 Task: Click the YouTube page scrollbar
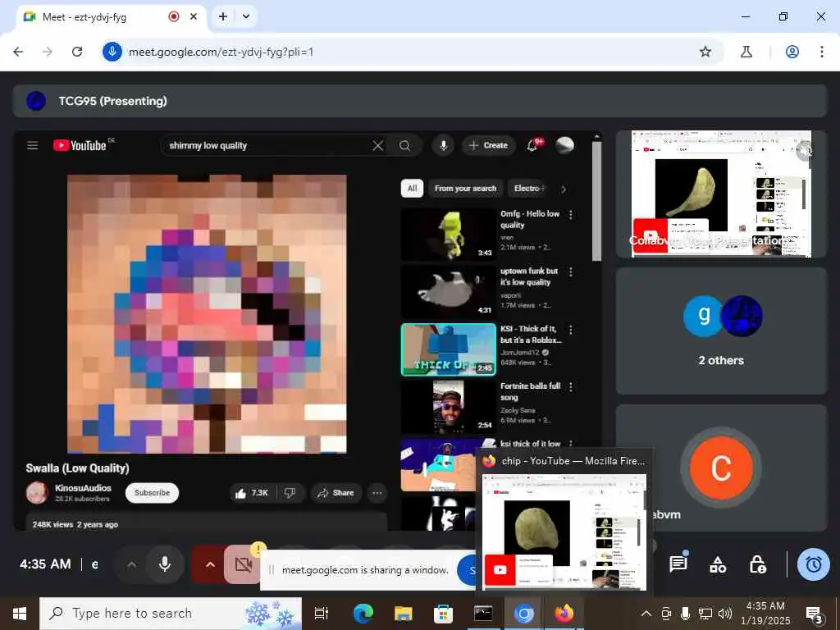[x=597, y=201]
